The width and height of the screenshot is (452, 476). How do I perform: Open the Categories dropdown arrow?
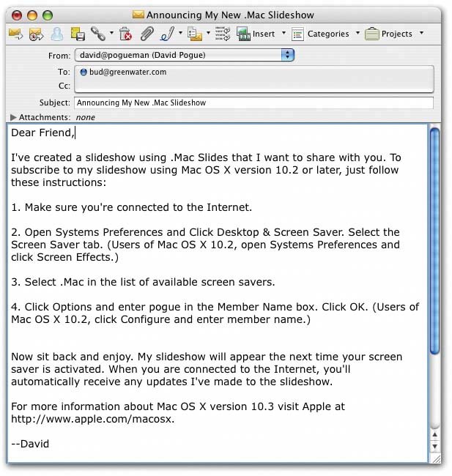[x=357, y=32]
